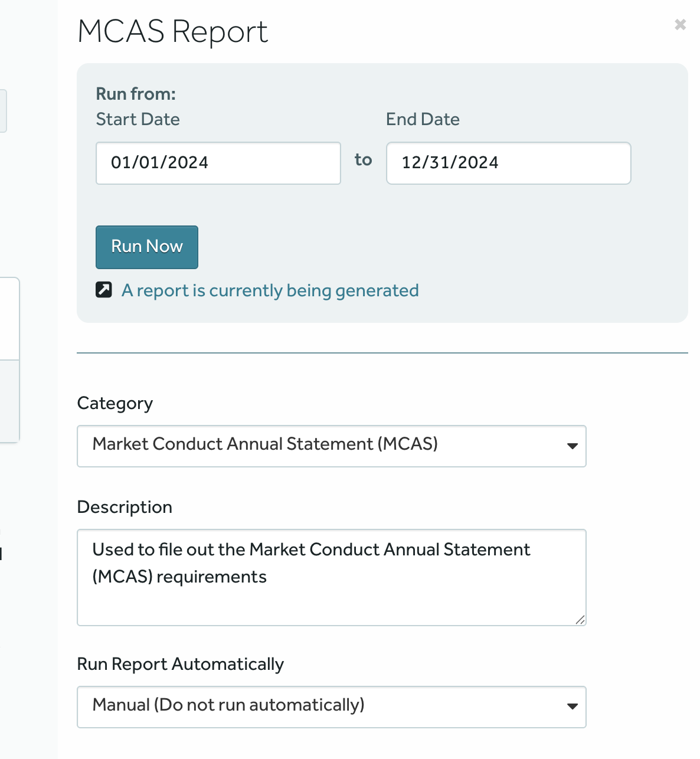Click the End Date label
The height and width of the screenshot is (759, 700).
pos(423,119)
